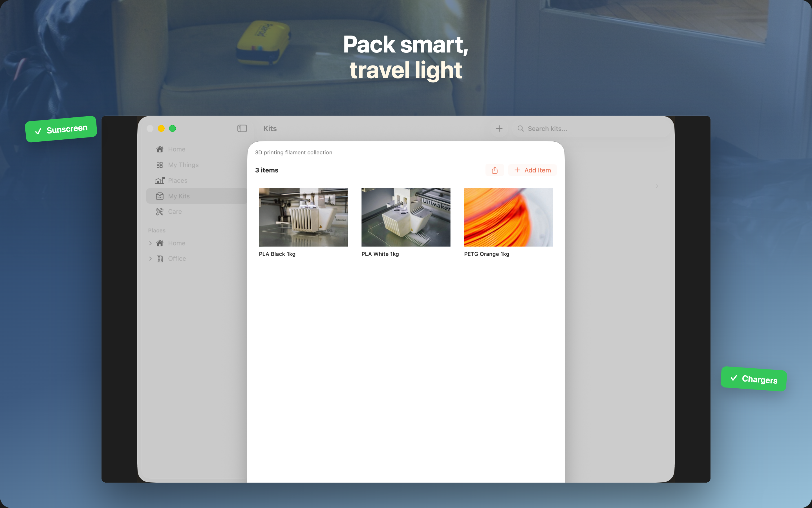
Task: Click the yellow minimize window button
Action: [161, 128]
